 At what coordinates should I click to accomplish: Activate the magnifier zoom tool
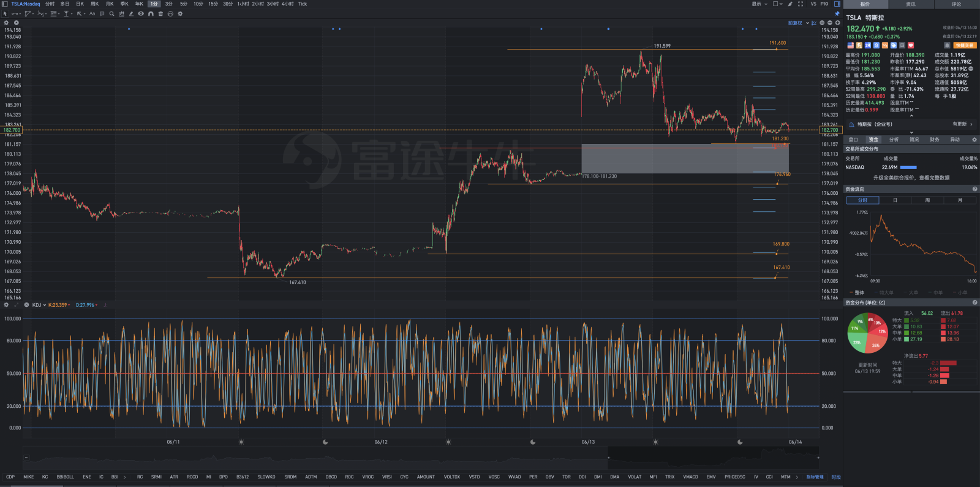click(x=111, y=13)
